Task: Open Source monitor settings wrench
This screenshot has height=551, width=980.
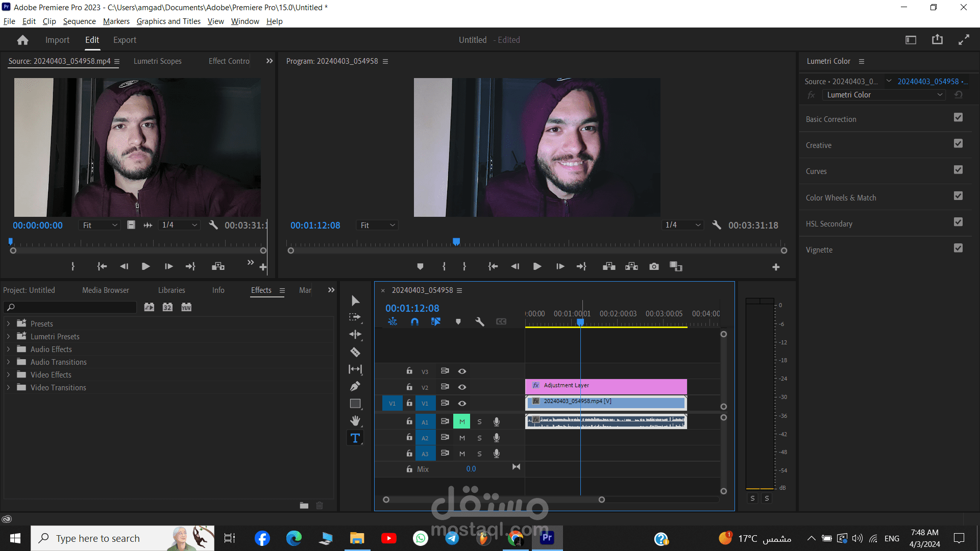Action: tap(213, 225)
